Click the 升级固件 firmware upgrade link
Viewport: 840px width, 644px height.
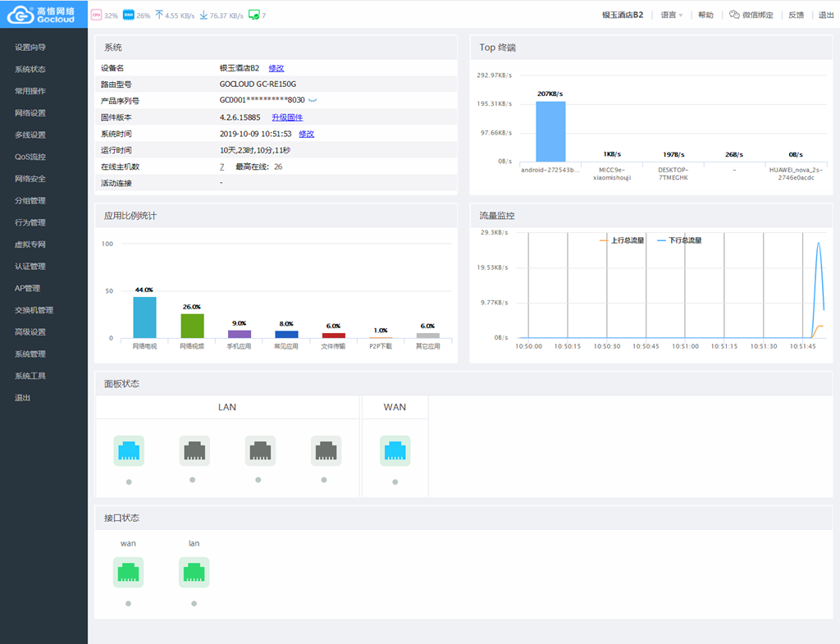[x=287, y=117]
